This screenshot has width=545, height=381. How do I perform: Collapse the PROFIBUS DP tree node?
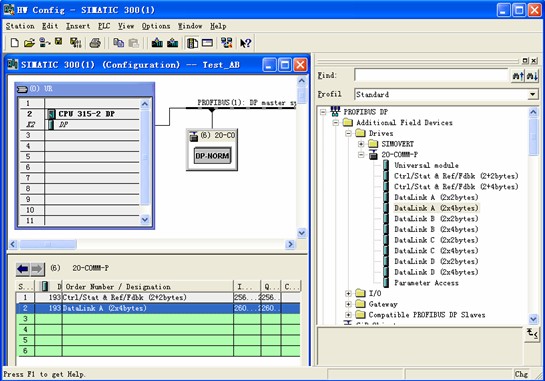323,112
